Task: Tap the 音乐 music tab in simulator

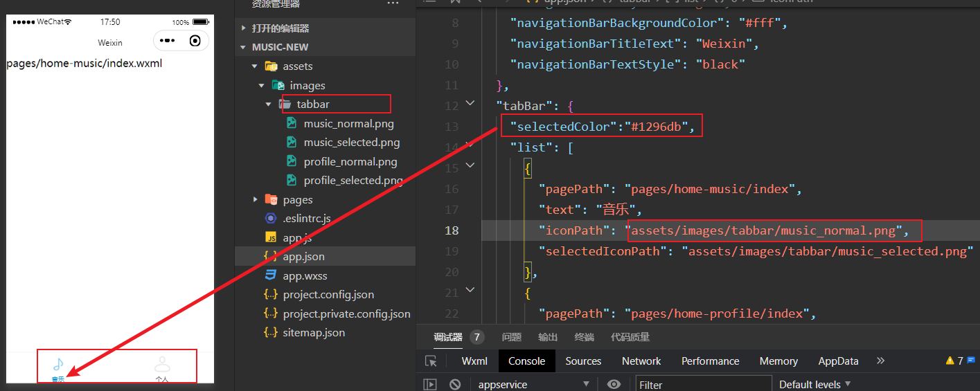Action: [x=58, y=367]
